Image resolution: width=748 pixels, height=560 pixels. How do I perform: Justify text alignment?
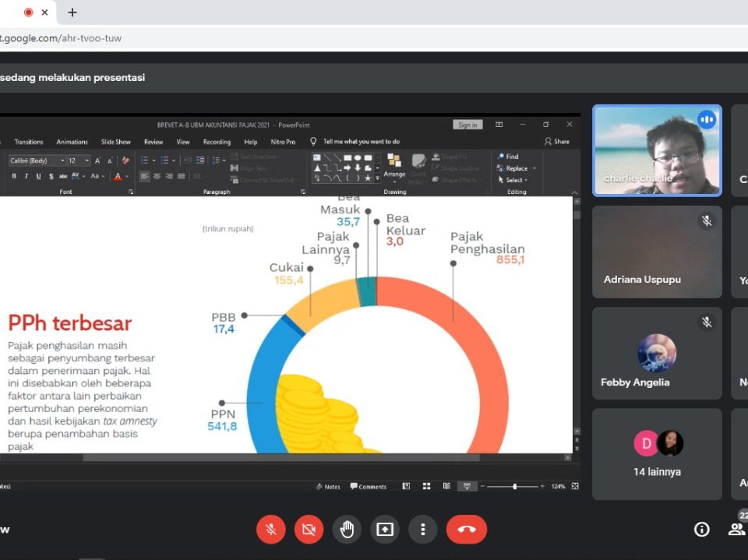(x=182, y=176)
